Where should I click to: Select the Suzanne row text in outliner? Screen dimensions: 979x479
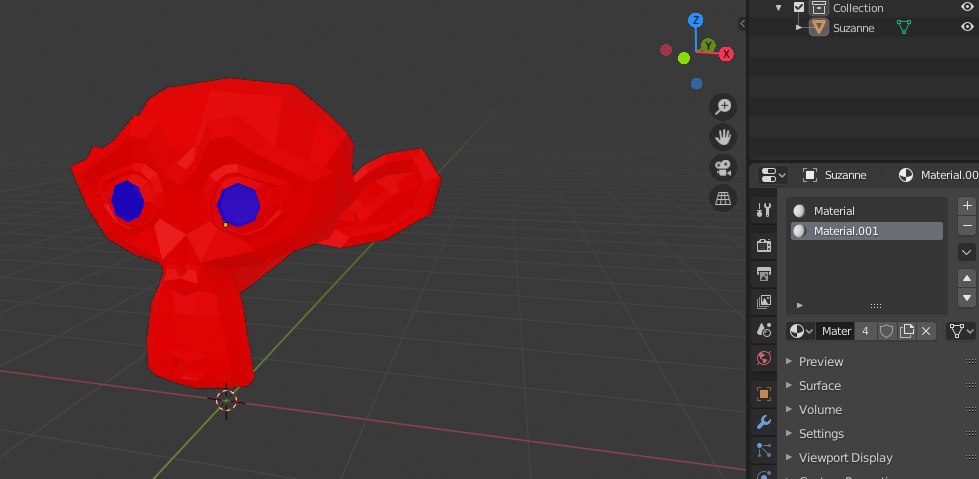(x=854, y=28)
